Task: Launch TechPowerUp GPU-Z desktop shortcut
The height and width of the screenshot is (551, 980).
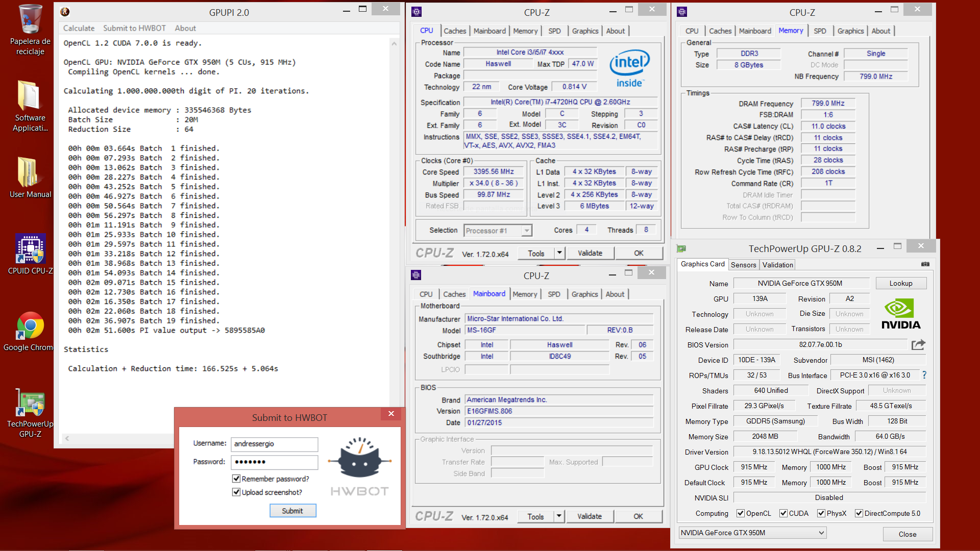Action: (30, 412)
